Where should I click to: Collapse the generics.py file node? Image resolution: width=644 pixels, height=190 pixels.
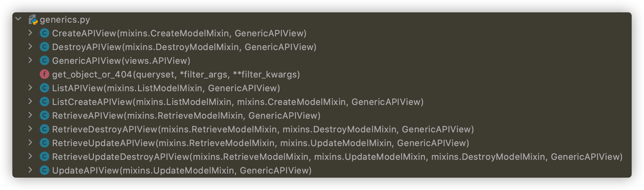[x=18, y=19]
